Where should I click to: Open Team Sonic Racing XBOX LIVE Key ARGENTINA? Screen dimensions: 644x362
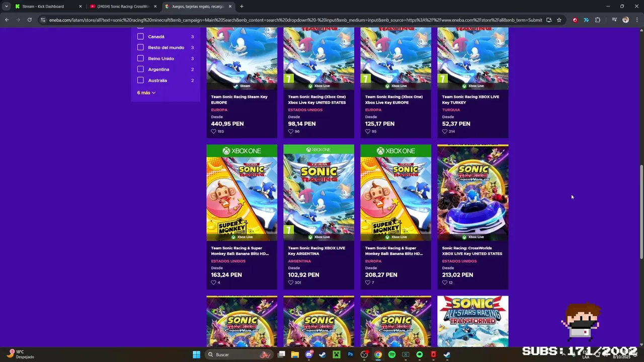[316, 251]
